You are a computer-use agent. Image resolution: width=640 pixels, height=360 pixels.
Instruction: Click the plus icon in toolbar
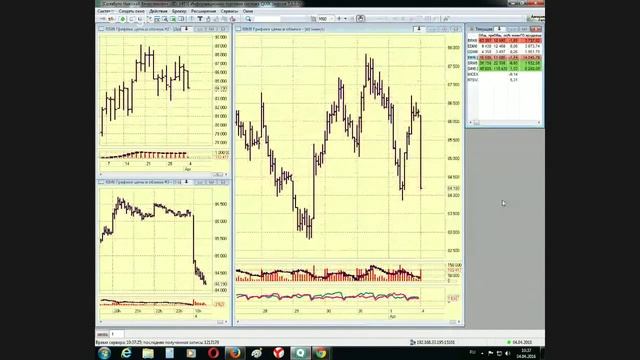339,19
